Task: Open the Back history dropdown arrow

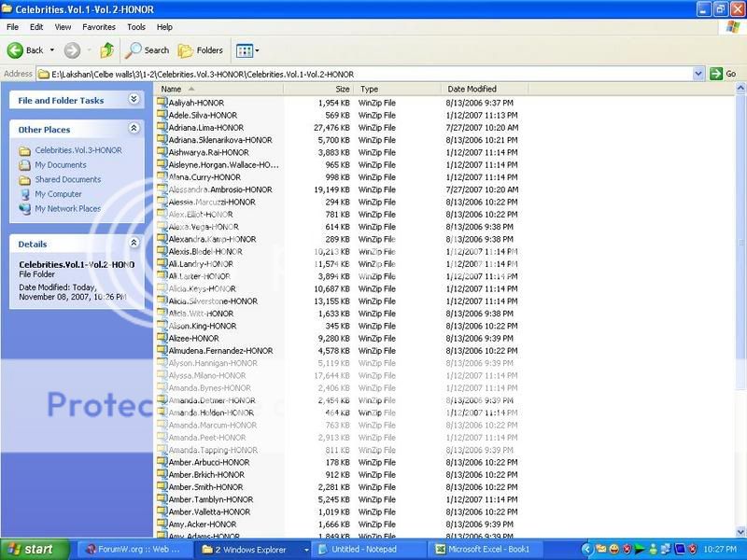Action: [x=52, y=50]
